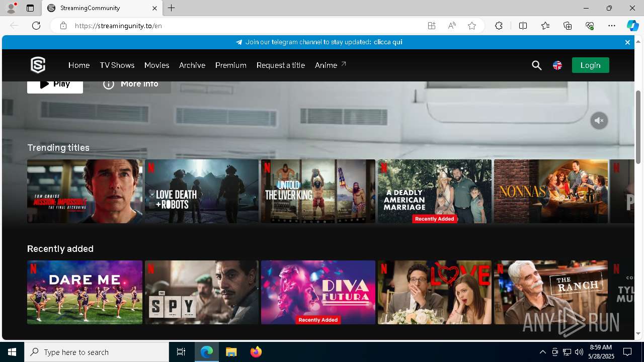This screenshot has height=362, width=644.
Task: Click the StreamingCommunity S logo
Action: [38, 65]
